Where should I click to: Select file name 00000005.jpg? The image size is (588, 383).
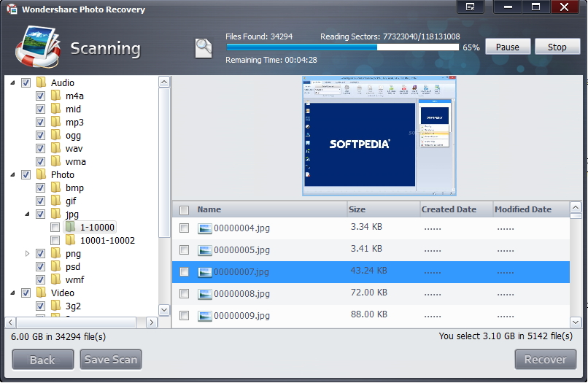(x=242, y=250)
